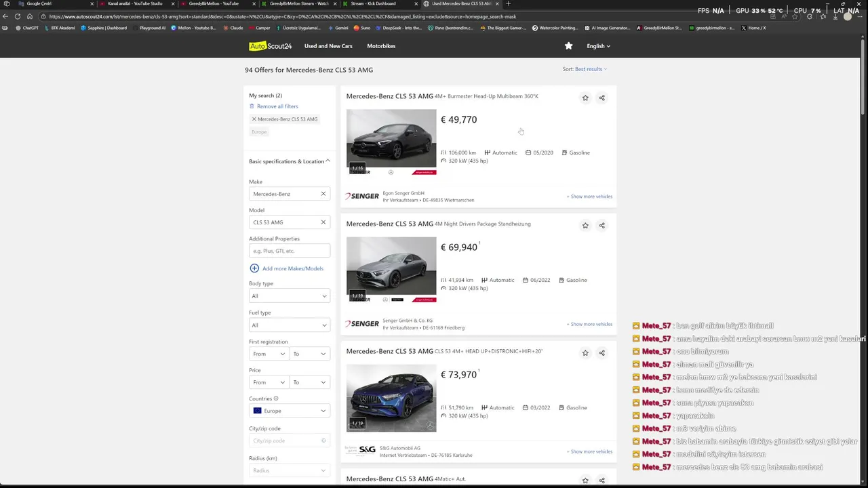Image resolution: width=868 pixels, height=488 pixels.
Task: Show more vehicles from Egon Senger GmbH
Action: tap(589, 197)
